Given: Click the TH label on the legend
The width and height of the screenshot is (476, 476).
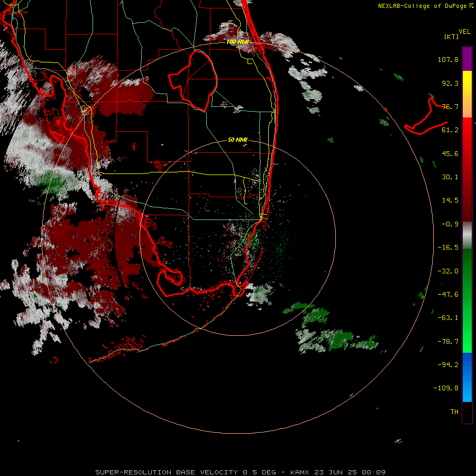Looking at the screenshot, I should (x=454, y=412).
